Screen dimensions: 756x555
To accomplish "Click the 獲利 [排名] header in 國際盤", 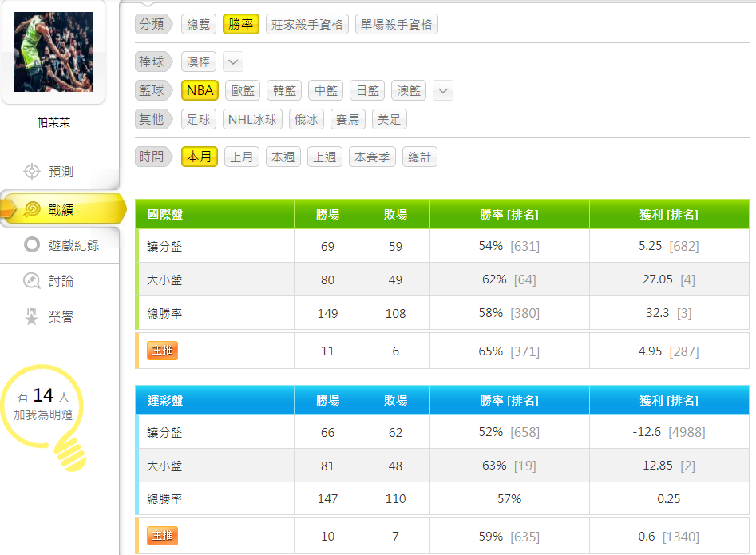I will [x=669, y=214].
